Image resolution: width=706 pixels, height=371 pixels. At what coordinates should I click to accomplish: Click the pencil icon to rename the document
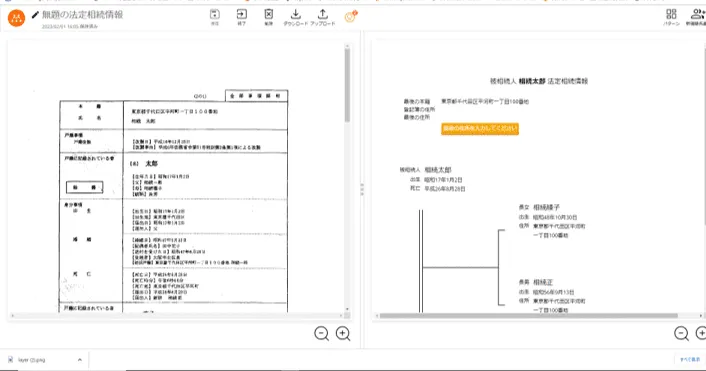point(35,15)
